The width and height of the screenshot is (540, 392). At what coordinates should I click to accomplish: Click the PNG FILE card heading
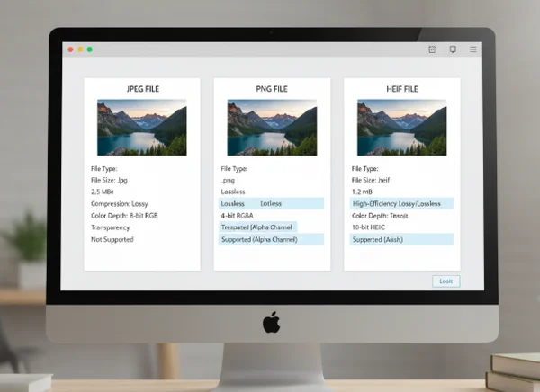point(272,89)
